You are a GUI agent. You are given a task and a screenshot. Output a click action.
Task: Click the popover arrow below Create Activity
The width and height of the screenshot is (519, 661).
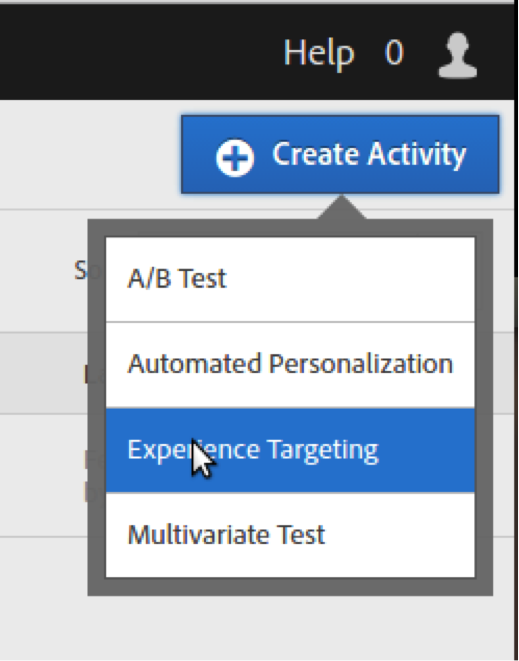[x=342, y=207]
